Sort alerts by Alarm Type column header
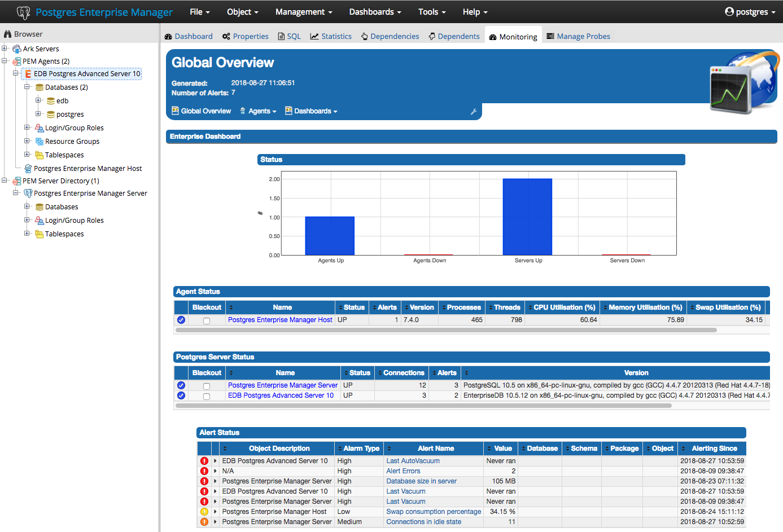This screenshot has height=532, width=783. (x=358, y=449)
